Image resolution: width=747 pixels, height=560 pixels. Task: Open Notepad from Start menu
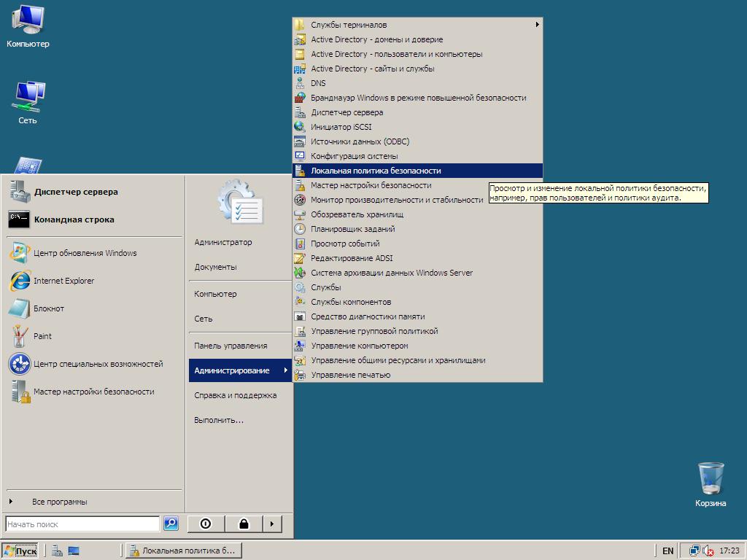coord(96,308)
